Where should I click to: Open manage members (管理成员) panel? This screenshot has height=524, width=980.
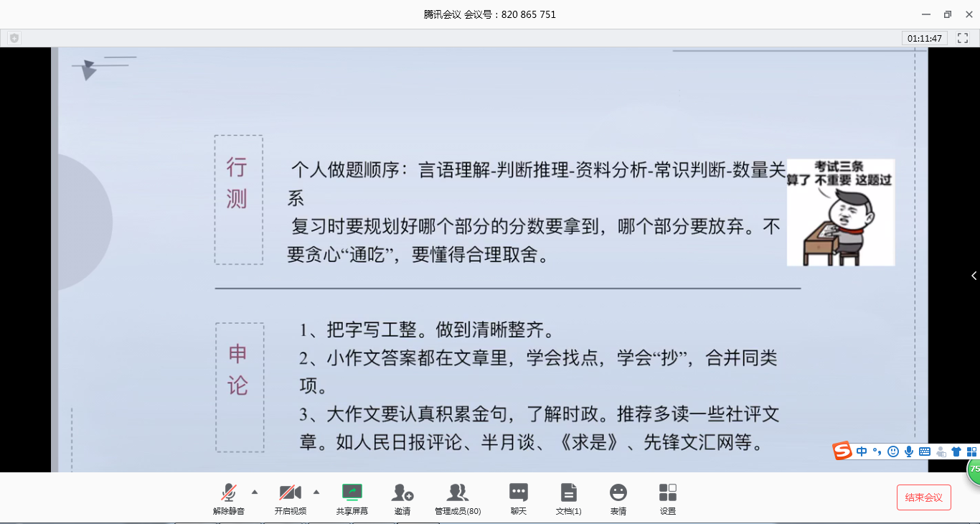tap(458, 493)
